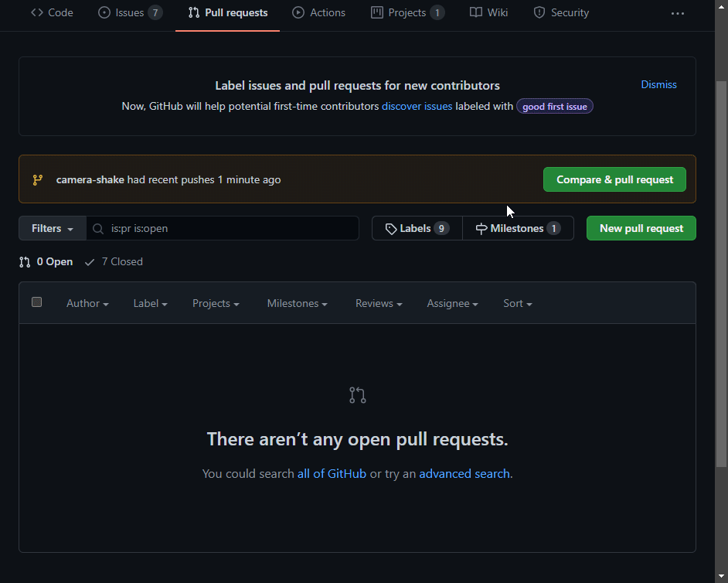Open the Security tab
Screen dimensions: 728x583
tap(561, 12)
